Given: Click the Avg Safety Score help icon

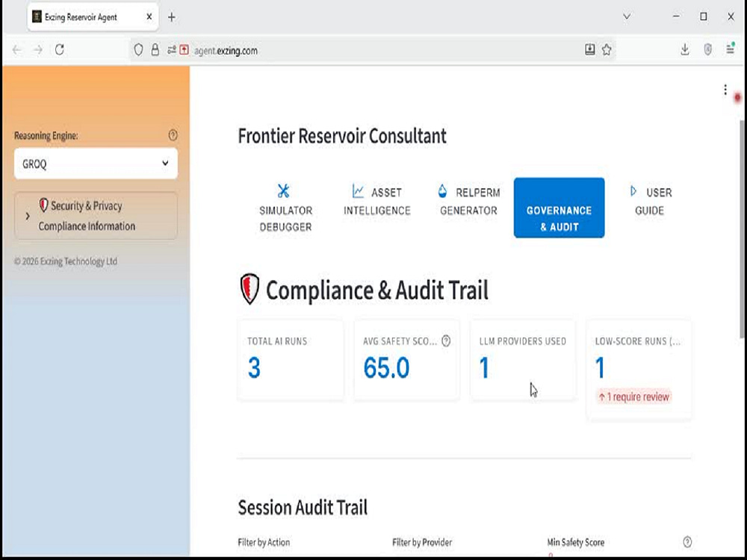Looking at the screenshot, I should click(446, 341).
